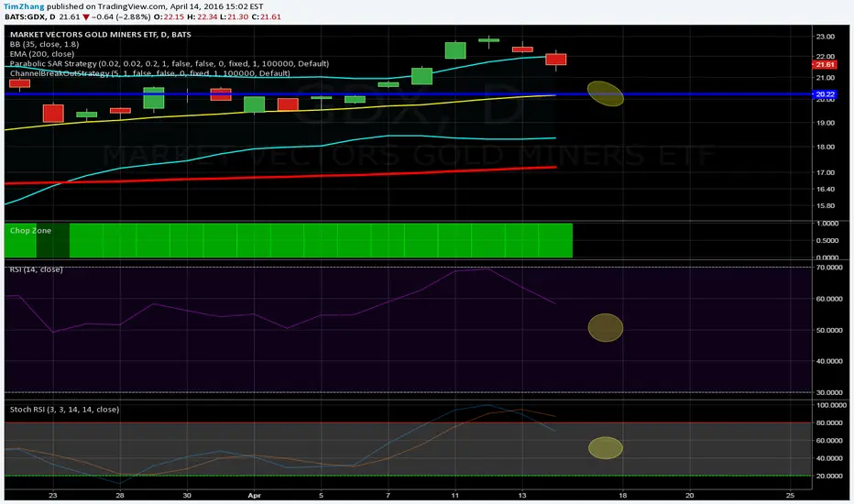The width and height of the screenshot is (854, 504).
Task: Click the 70.0000 RSI axis value
Action: pos(829,268)
